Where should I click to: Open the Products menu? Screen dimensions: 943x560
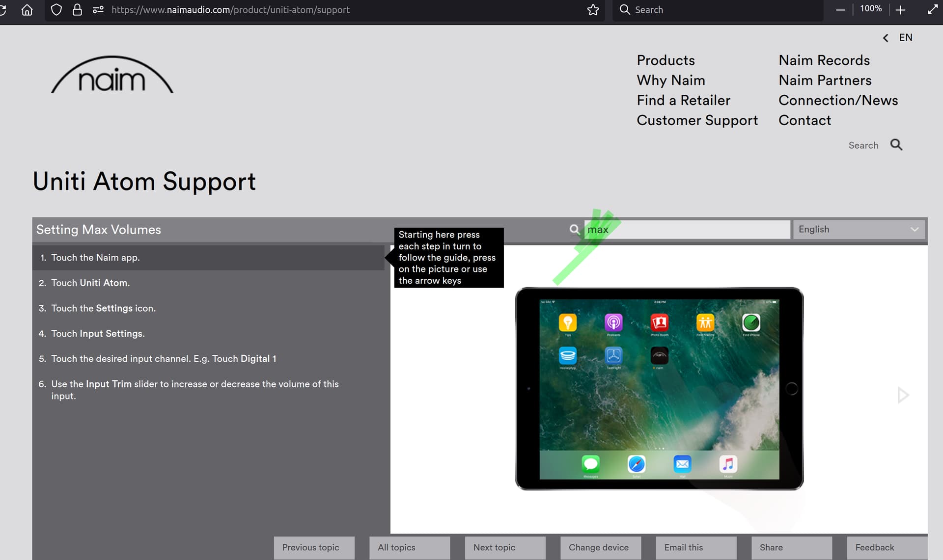click(x=666, y=60)
